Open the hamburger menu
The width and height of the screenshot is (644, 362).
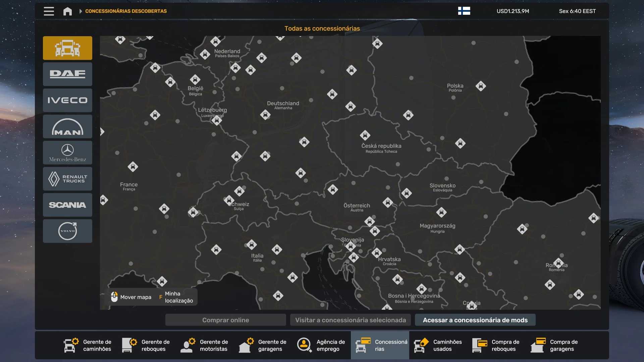point(49,11)
